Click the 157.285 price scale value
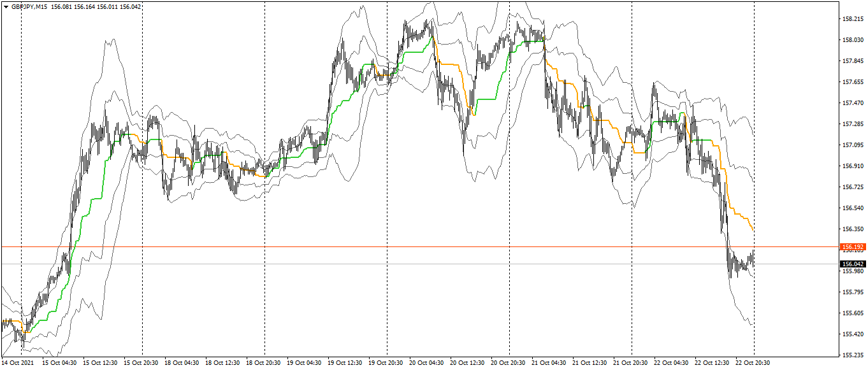868x370 pixels. click(853, 124)
